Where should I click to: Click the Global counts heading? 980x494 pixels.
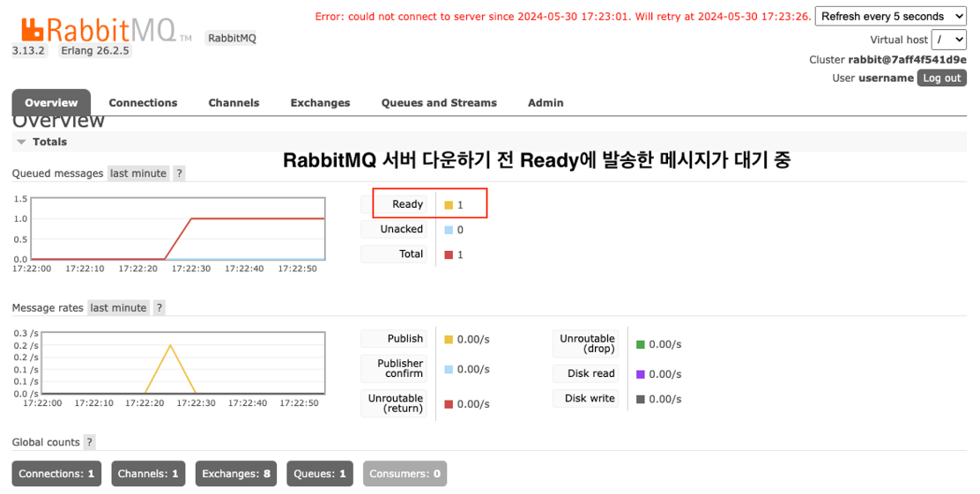pyautogui.click(x=46, y=442)
